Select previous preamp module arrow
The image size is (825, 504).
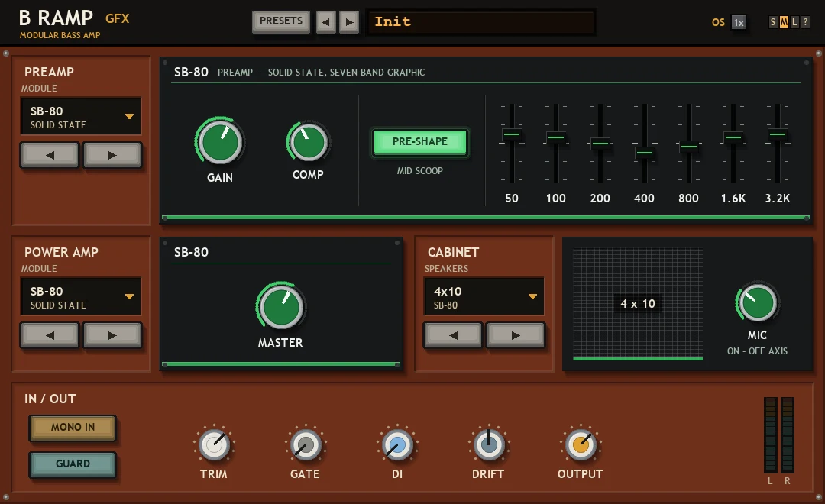pyautogui.click(x=50, y=155)
